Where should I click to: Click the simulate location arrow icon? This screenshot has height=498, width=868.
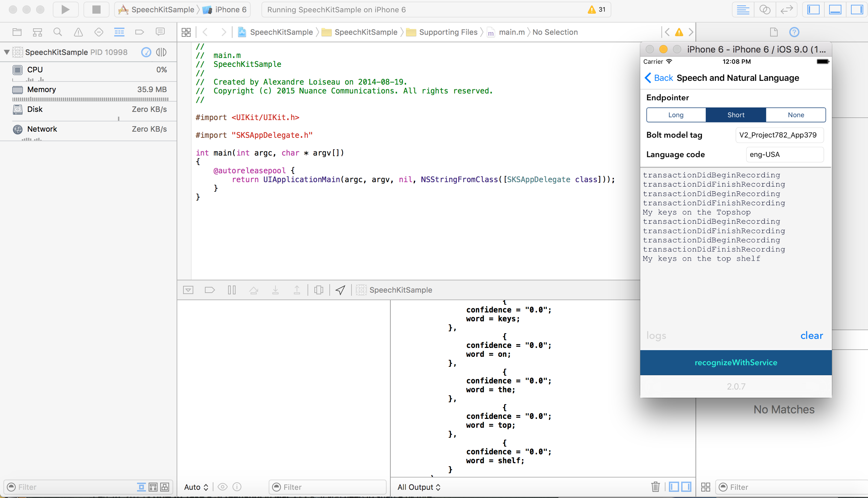[340, 290]
